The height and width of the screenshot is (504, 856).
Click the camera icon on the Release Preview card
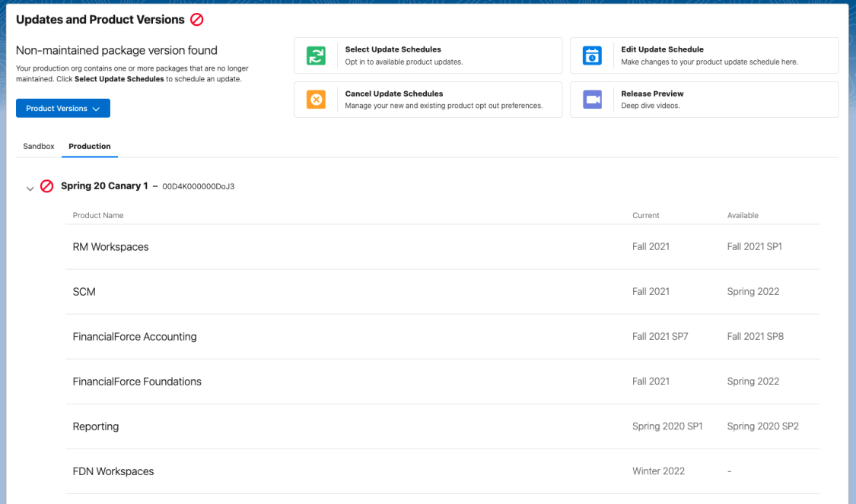592,99
